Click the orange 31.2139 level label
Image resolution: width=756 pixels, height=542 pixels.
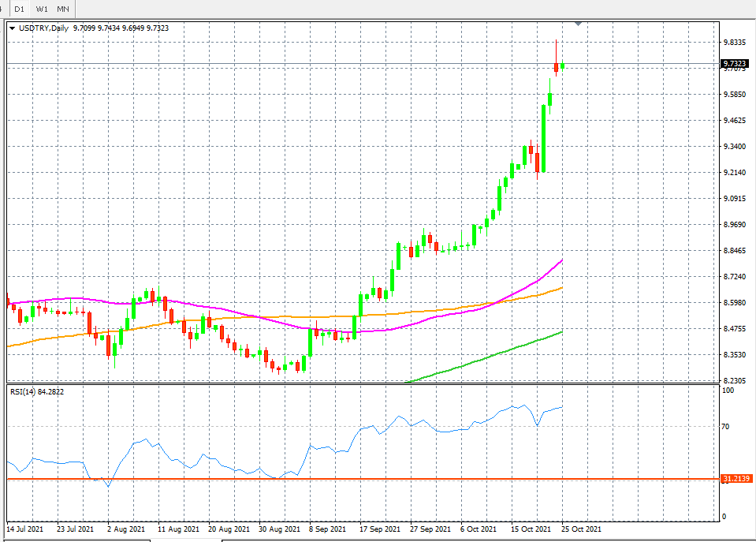[737, 479]
